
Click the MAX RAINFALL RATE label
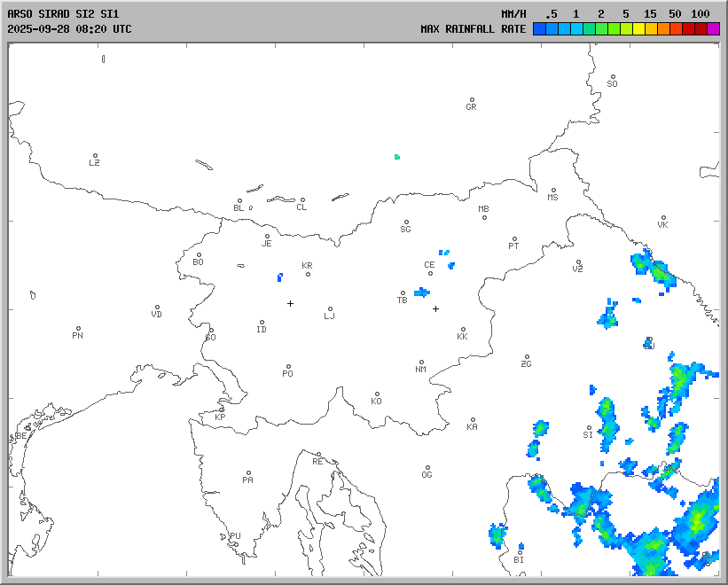(x=474, y=29)
